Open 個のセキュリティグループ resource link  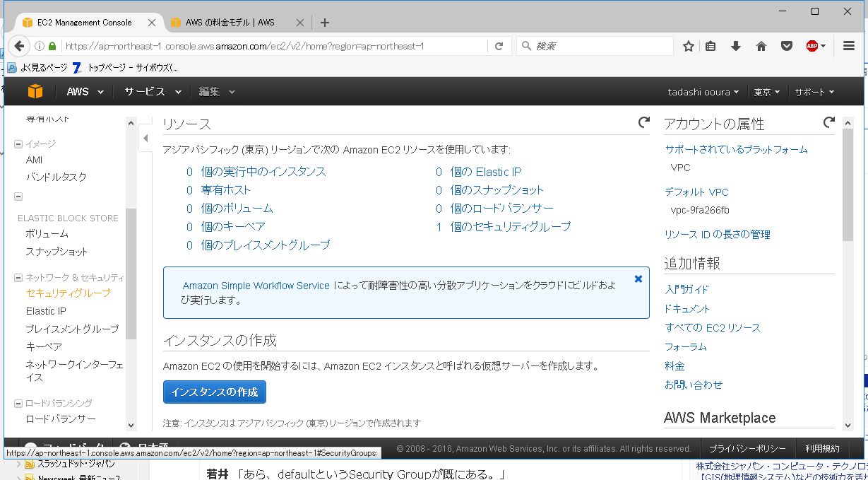(511, 227)
